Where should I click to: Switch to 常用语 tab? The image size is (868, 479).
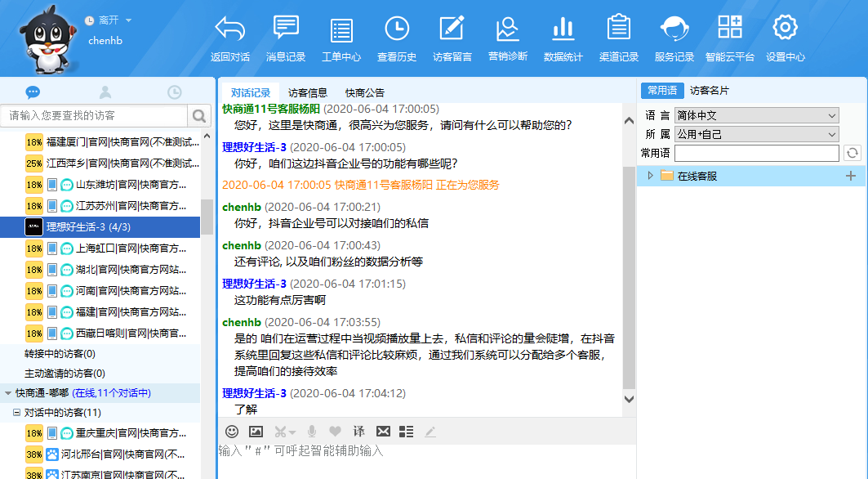662,91
